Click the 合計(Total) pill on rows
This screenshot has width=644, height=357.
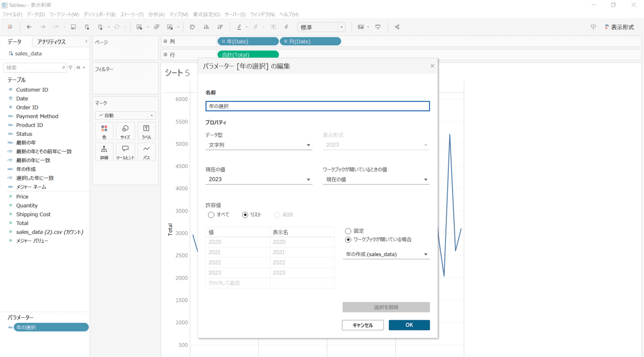point(248,55)
